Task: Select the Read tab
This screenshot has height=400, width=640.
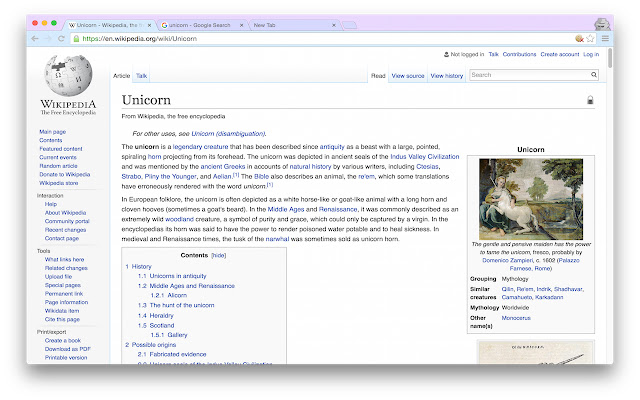Action: [378, 76]
